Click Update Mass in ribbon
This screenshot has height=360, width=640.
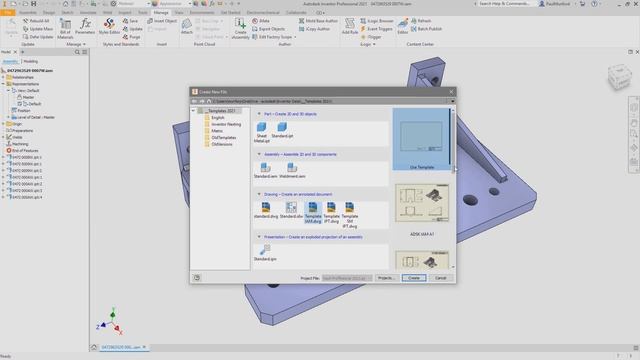tap(38, 29)
